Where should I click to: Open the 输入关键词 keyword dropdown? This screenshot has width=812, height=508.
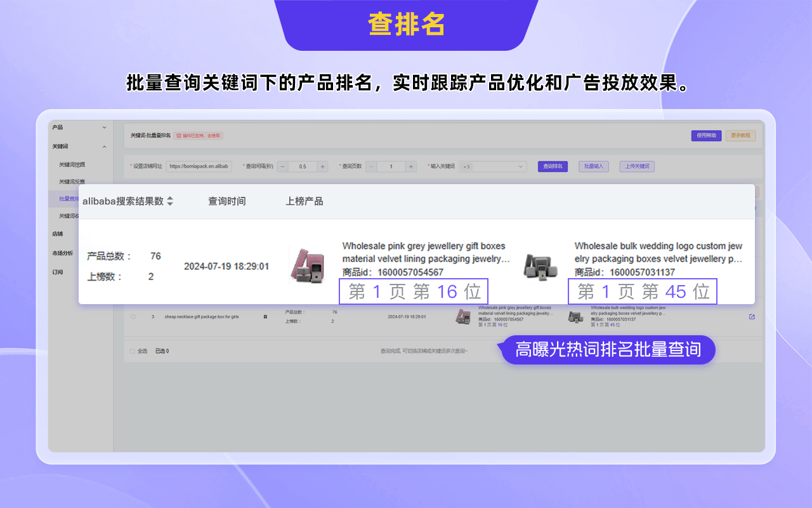tap(494, 166)
